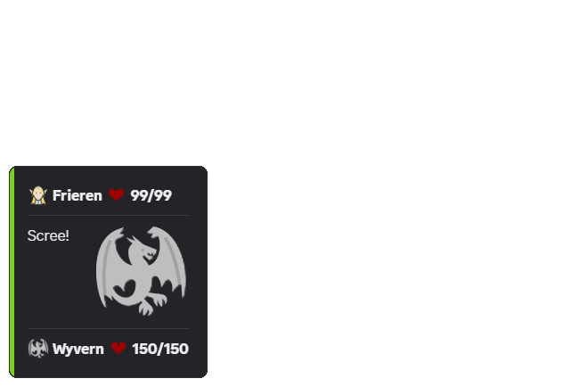Click the blank white area outside the card
Viewport: 588px width, 387px height.
[375, 187]
